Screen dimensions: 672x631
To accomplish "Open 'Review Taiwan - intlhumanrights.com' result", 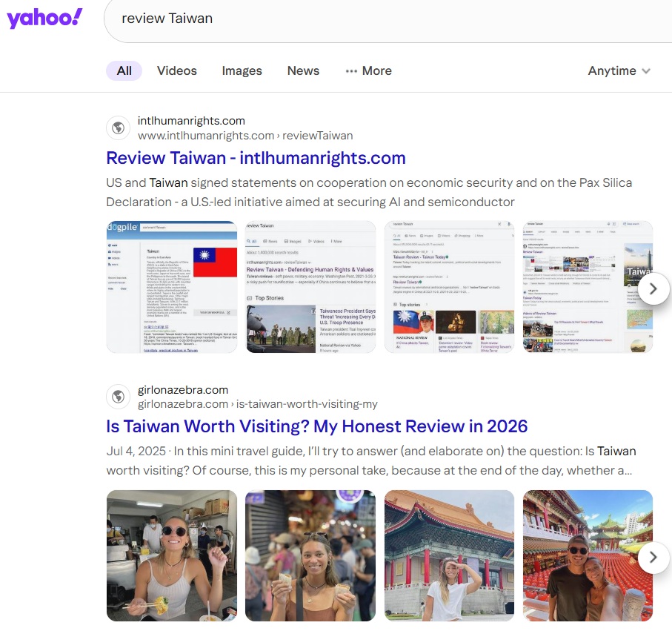I will [256, 158].
